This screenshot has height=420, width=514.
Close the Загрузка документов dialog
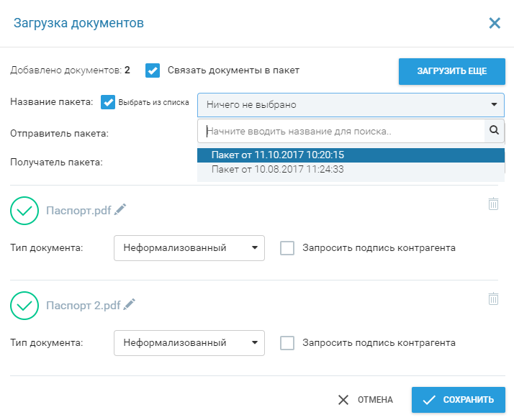pyautogui.click(x=495, y=23)
